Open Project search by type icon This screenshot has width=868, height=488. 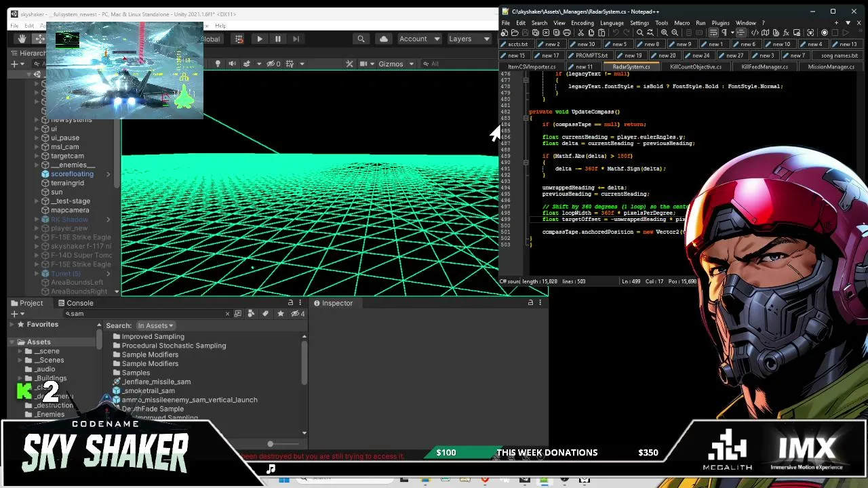coord(251,314)
